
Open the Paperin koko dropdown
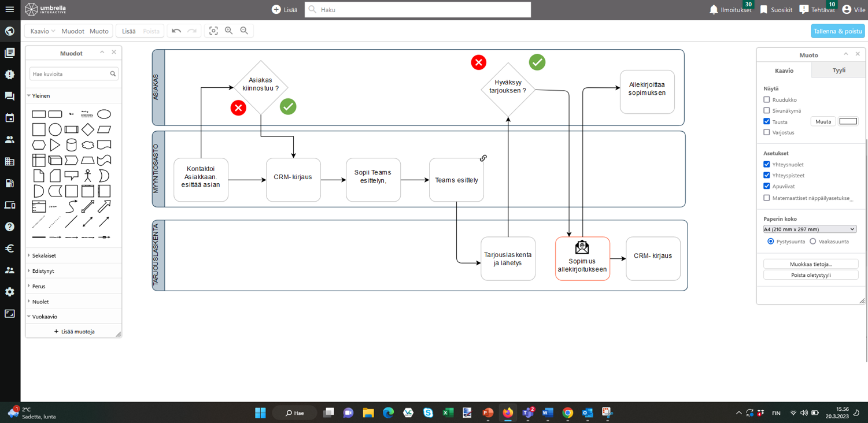(809, 229)
